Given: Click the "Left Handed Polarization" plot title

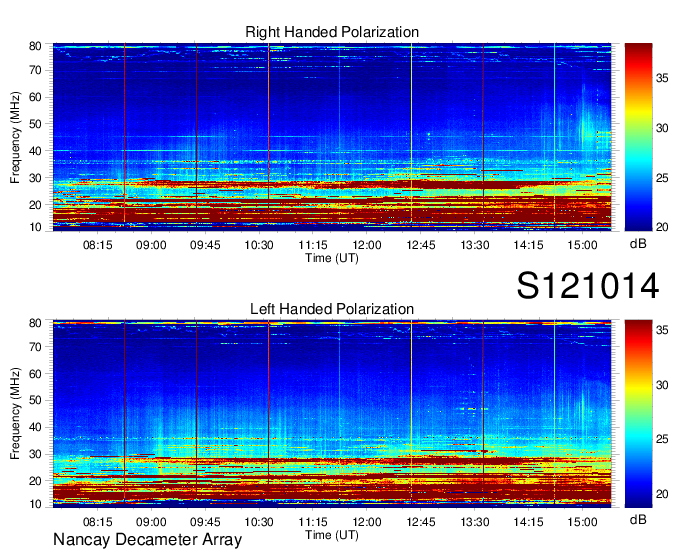Looking at the screenshot, I should click(332, 309).
